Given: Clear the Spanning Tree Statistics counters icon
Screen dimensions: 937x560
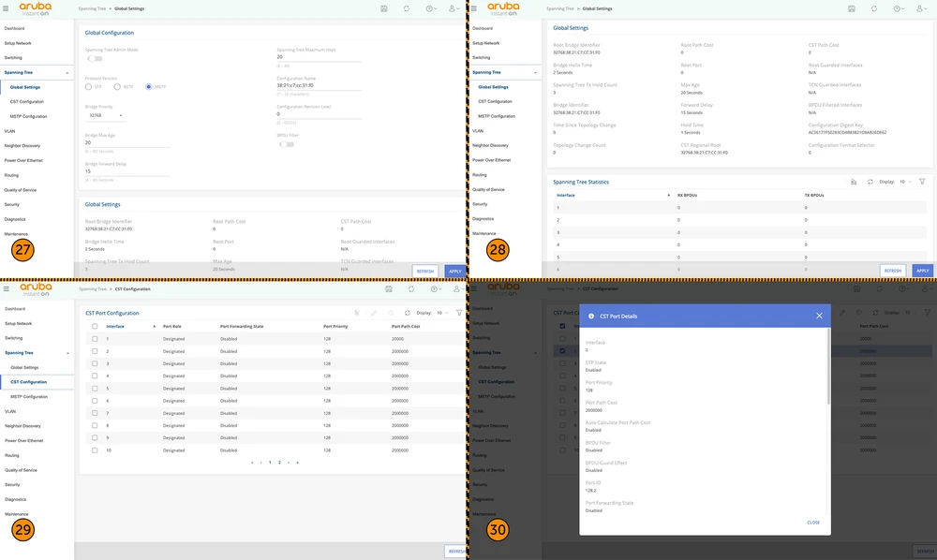Looking at the screenshot, I should coord(854,182).
